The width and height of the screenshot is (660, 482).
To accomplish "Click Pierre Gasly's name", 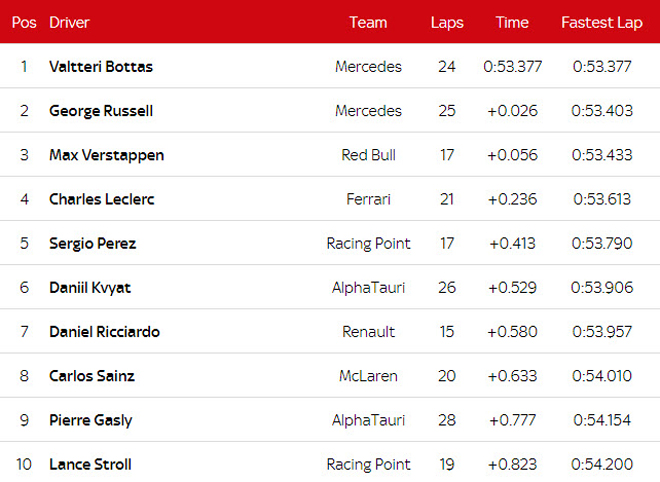I will (x=90, y=421).
